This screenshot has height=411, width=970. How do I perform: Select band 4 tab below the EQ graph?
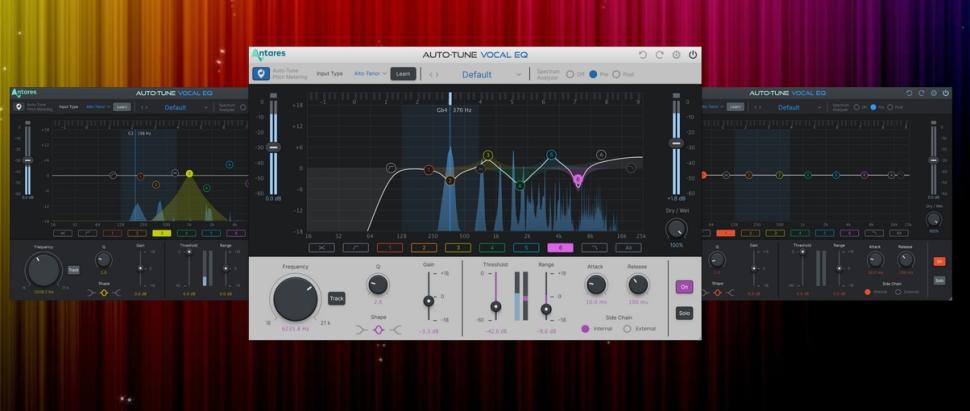(x=491, y=247)
